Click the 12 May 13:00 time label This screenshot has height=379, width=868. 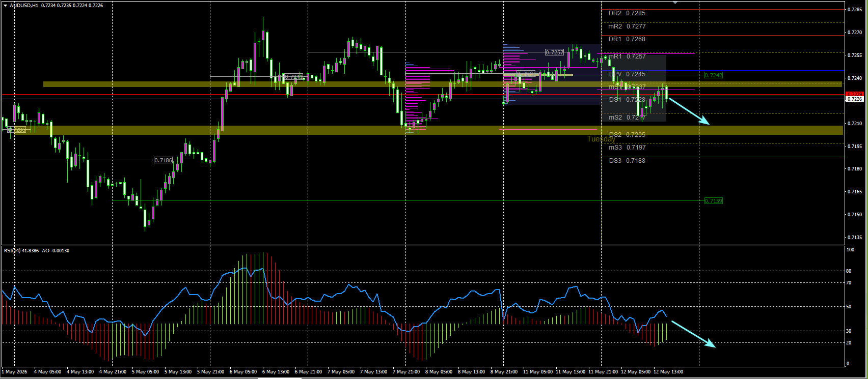[668, 372]
